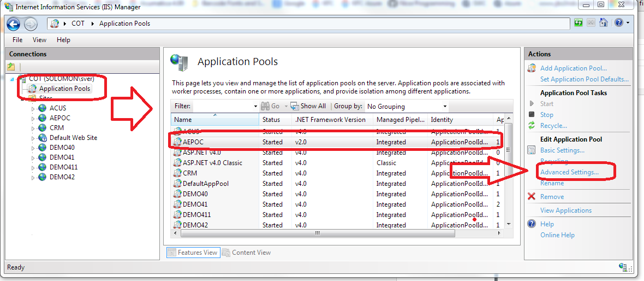This screenshot has height=281, width=644.
Task: Click the DEMO411 site globe icon
Action: tap(42, 167)
